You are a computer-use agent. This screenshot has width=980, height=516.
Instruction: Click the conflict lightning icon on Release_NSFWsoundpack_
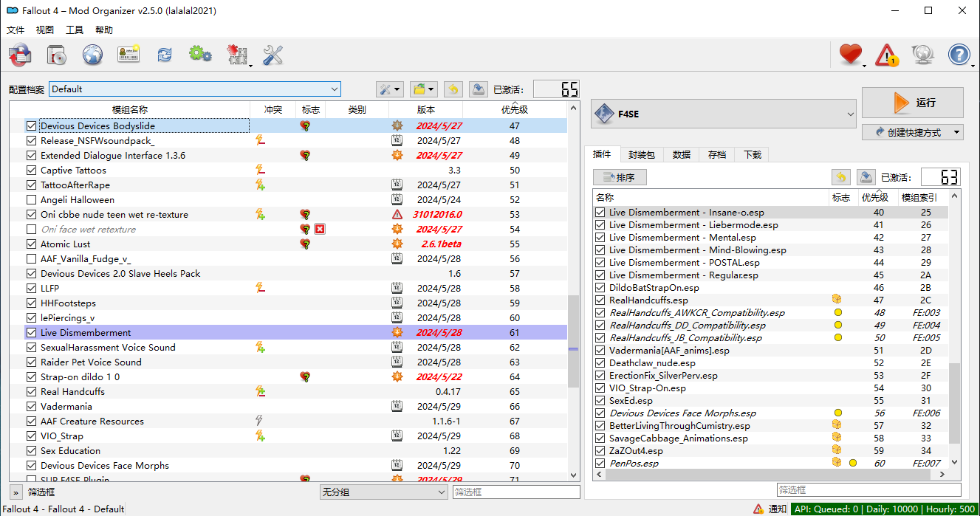coord(260,141)
